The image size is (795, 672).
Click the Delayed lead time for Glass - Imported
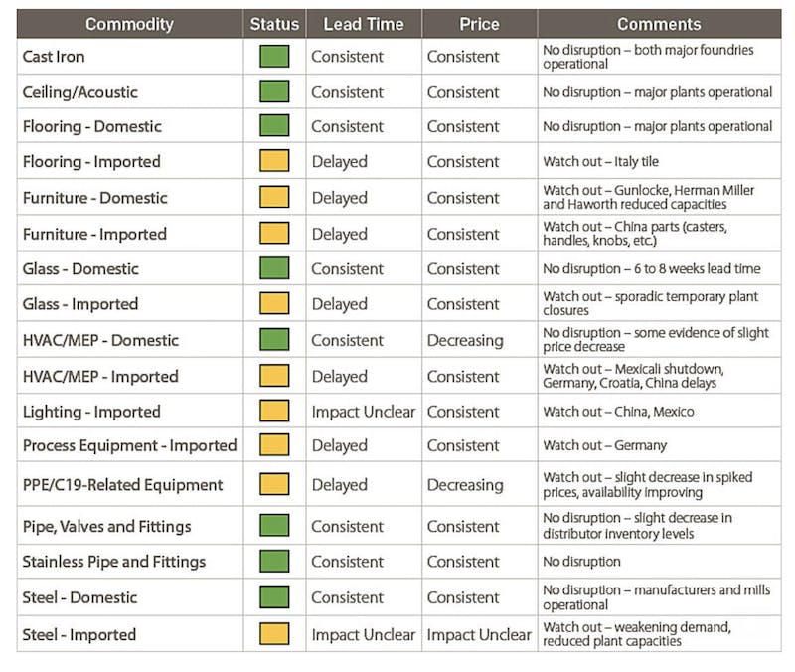click(340, 304)
